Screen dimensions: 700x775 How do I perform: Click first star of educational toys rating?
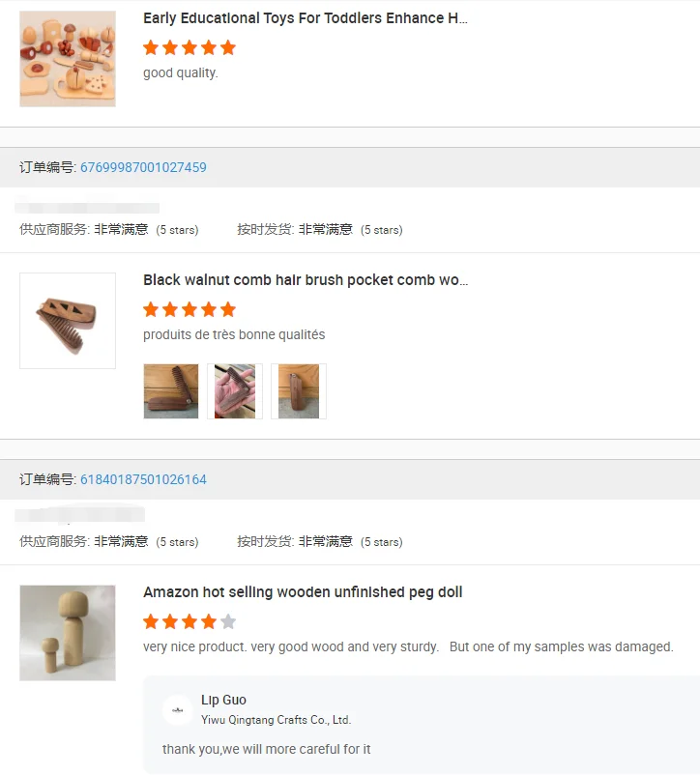coord(151,48)
